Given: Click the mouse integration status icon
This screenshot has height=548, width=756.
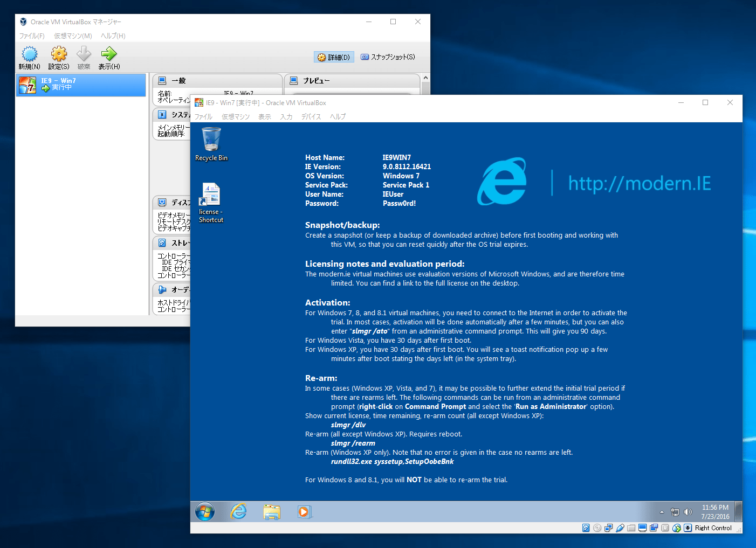Looking at the screenshot, I should 676,528.
